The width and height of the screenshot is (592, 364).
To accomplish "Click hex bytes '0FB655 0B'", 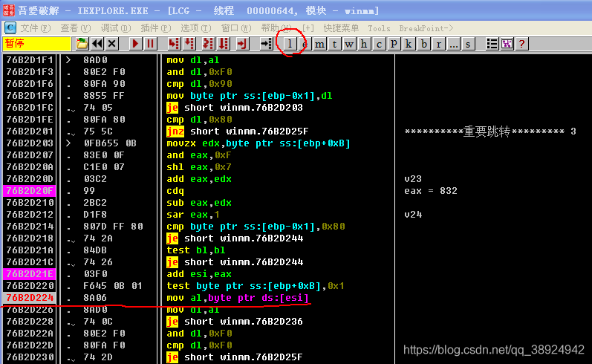I will point(110,143).
